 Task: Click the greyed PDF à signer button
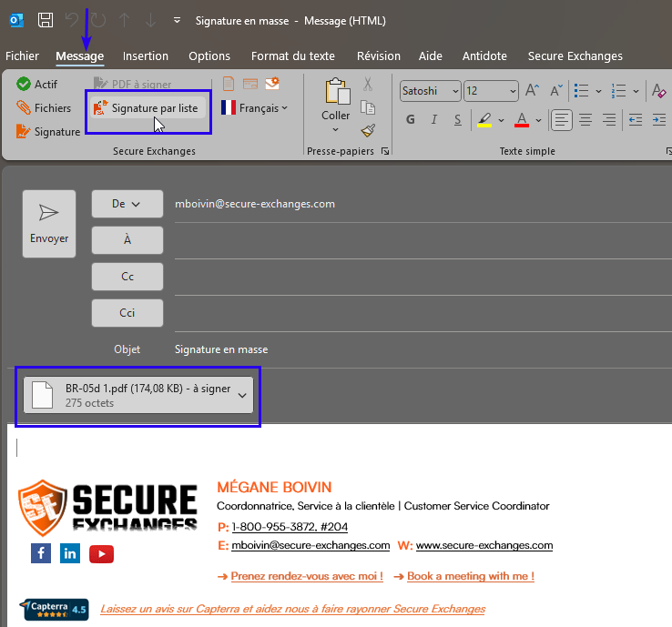[132, 85]
